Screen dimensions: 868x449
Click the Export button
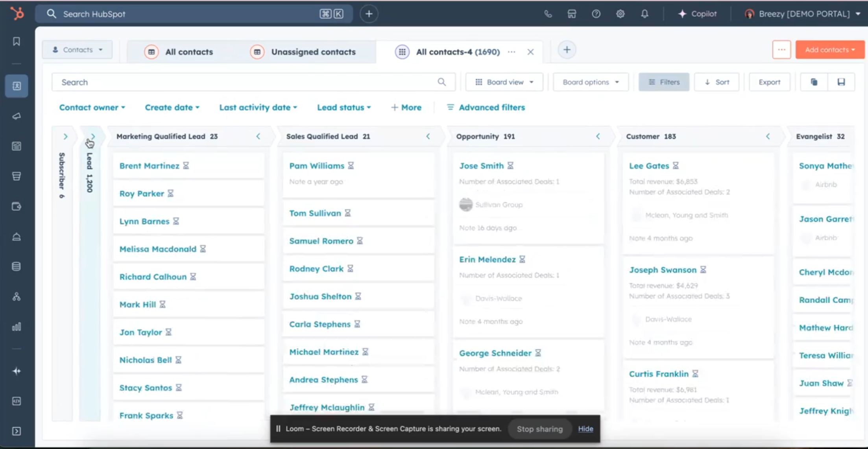tap(769, 82)
